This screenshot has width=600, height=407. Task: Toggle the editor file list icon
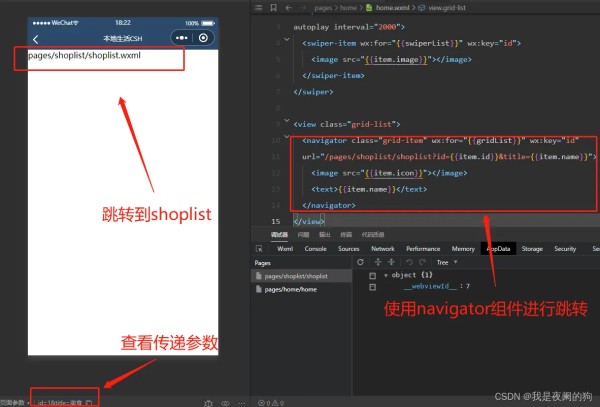click(x=258, y=8)
